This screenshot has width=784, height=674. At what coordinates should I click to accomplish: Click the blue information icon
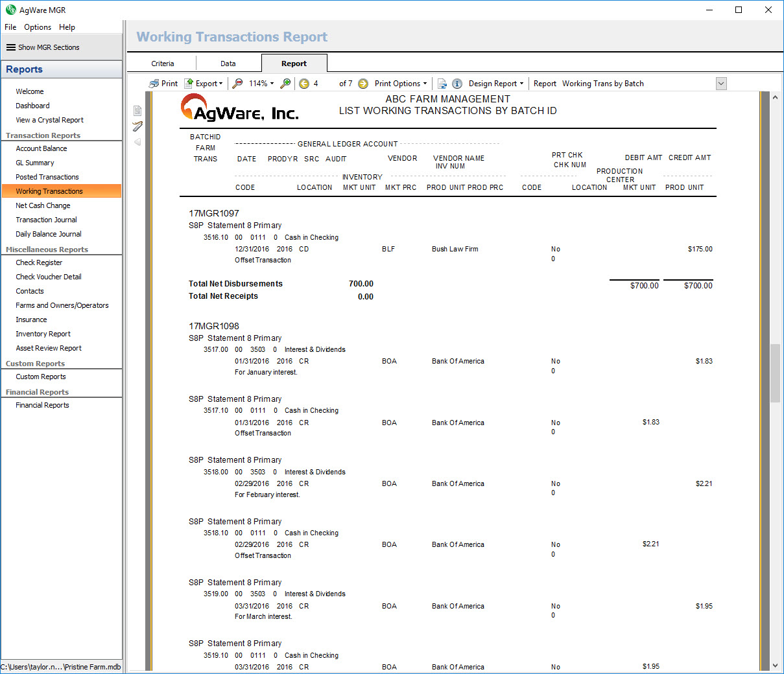(x=457, y=84)
